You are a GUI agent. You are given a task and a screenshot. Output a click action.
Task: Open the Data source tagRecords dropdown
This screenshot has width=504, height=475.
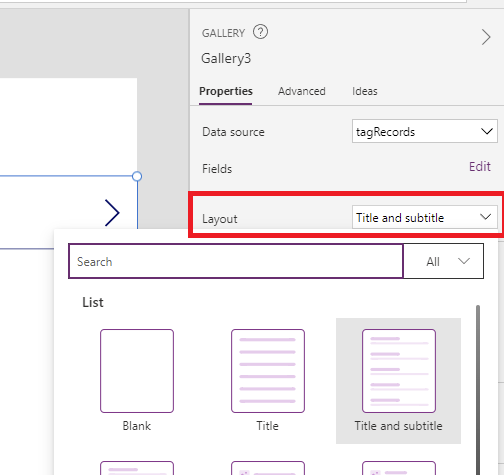tap(425, 131)
